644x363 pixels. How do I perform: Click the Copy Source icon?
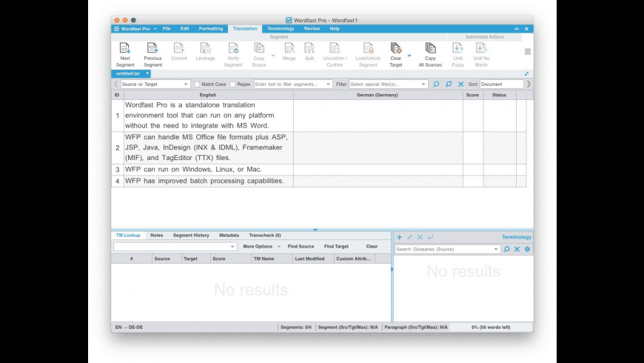(259, 48)
